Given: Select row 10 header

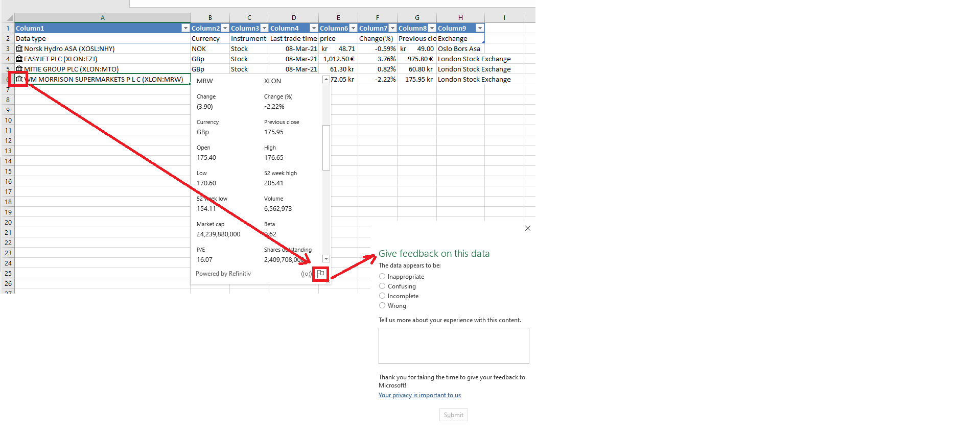Looking at the screenshot, I should (8, 120).
